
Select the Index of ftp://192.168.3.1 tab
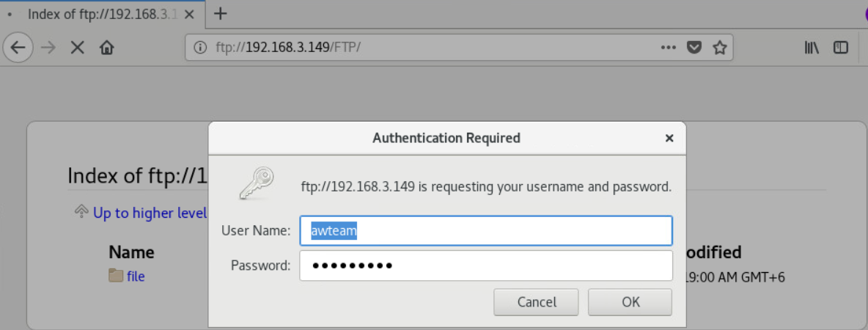click(102, 14)
